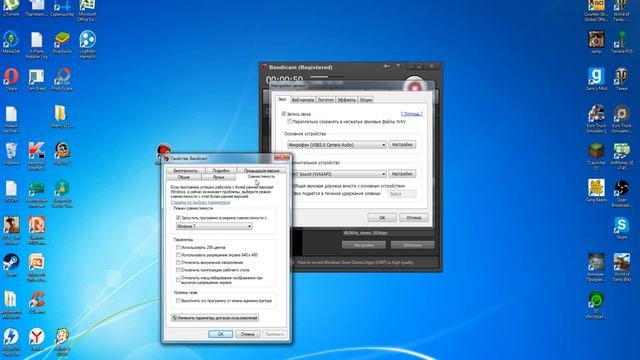Select the Minecraft TLauncher block icon
The width and height of the screenshot is (640, 360).
pyautogui.click(x=596, y=156)
